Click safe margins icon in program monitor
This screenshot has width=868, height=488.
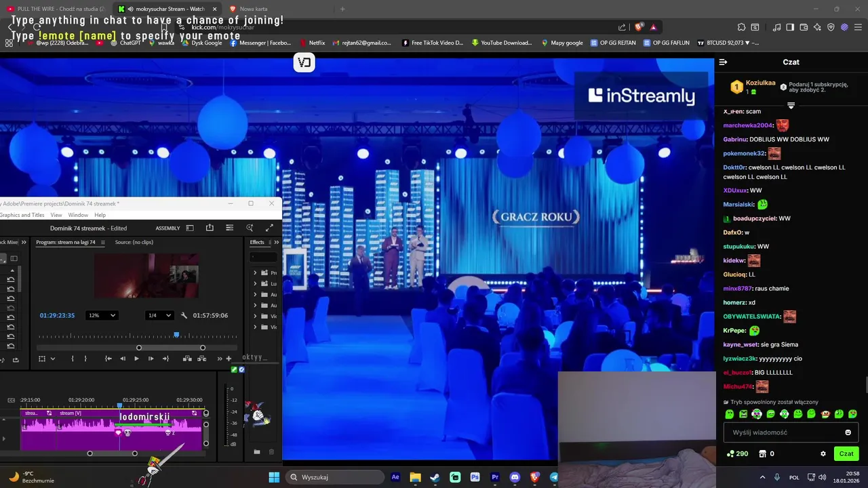coord(42,359)
